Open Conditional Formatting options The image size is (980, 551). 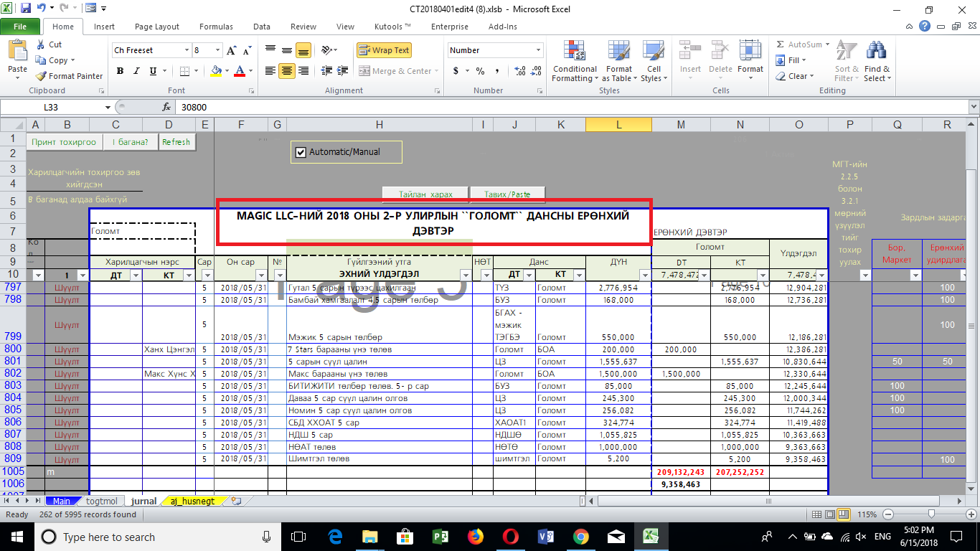pos(575,62)
